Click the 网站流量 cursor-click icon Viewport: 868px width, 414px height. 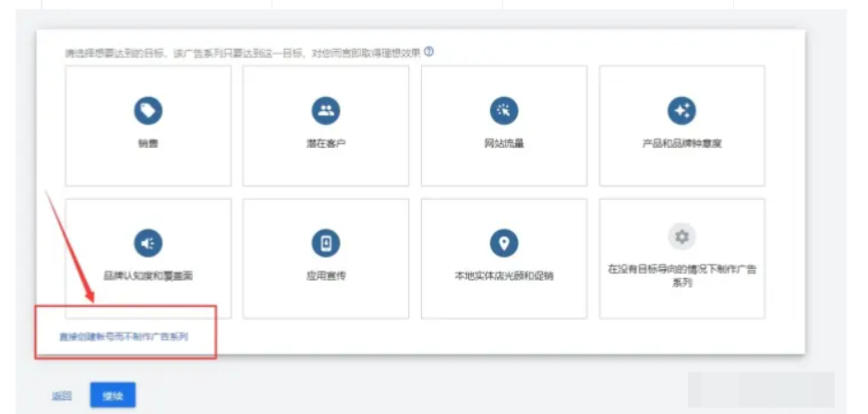tap(504, 111)
